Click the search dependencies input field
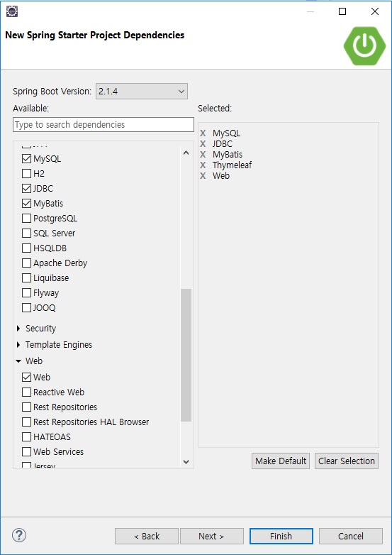This screenshot has width=392, height=555. coord(103,125)
